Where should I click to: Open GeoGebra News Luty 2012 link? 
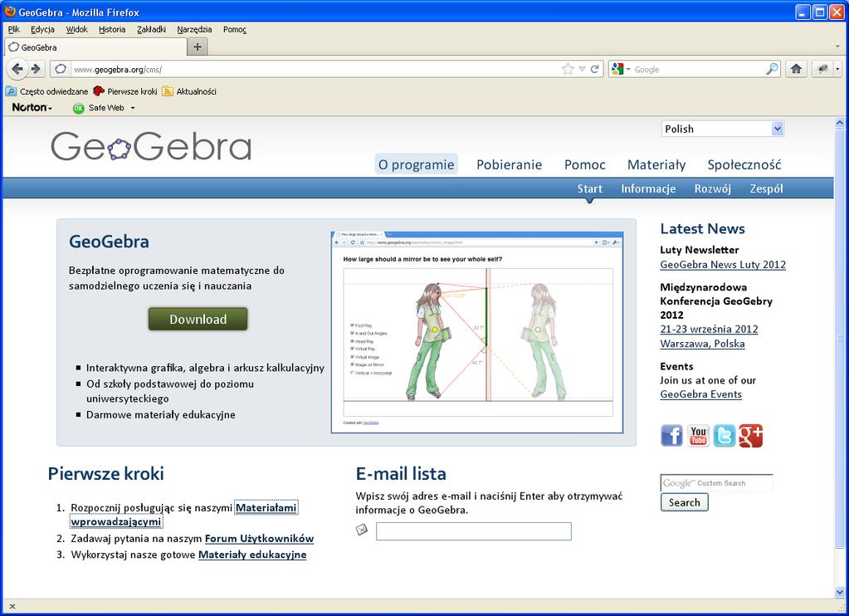coord(722,264)
